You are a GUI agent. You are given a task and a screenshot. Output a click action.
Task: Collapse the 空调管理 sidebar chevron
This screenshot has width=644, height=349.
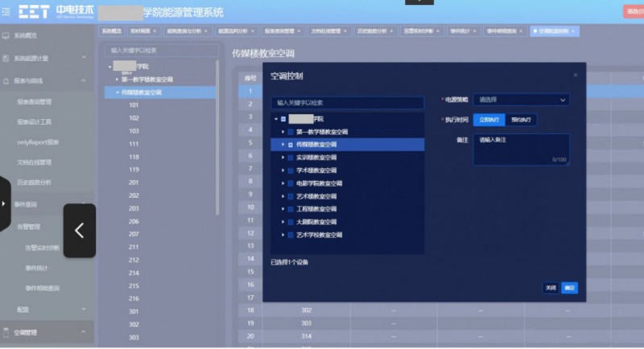(84, 332)
